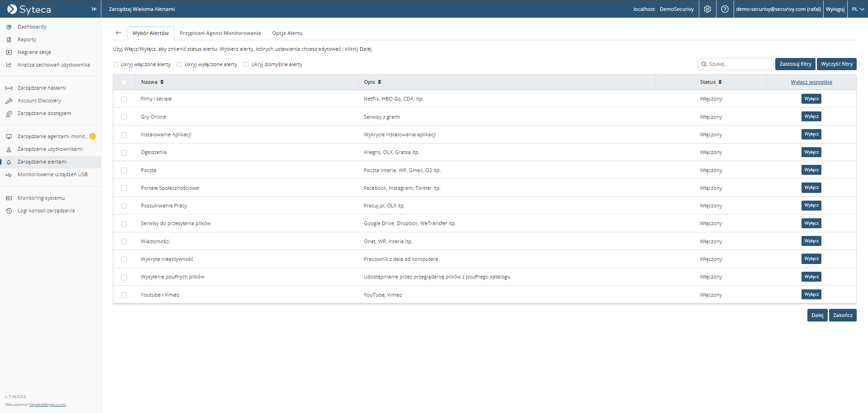Tick the checkbox for Gry Online alert
This screenshot has height=413, width=868.
pyautogui.click(x=124, y=117)
